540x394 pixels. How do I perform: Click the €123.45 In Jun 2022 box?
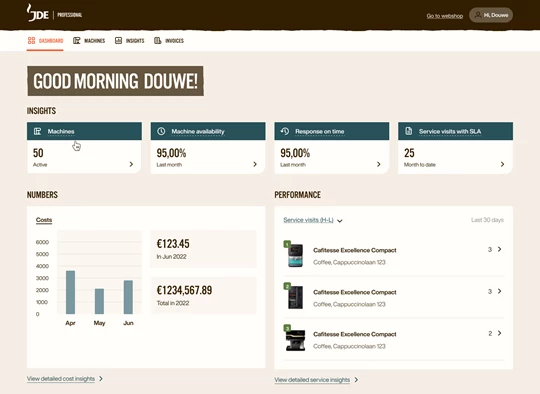click(x=203, y=249)
